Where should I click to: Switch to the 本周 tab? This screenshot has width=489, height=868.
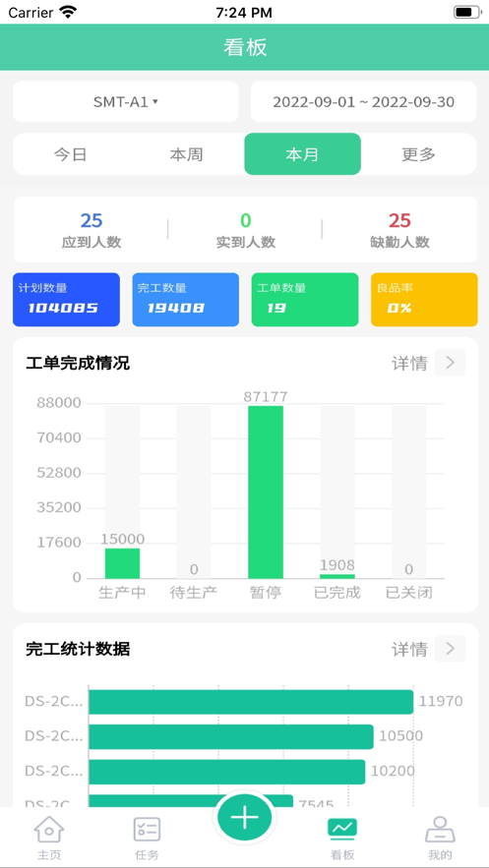point(186,154)
